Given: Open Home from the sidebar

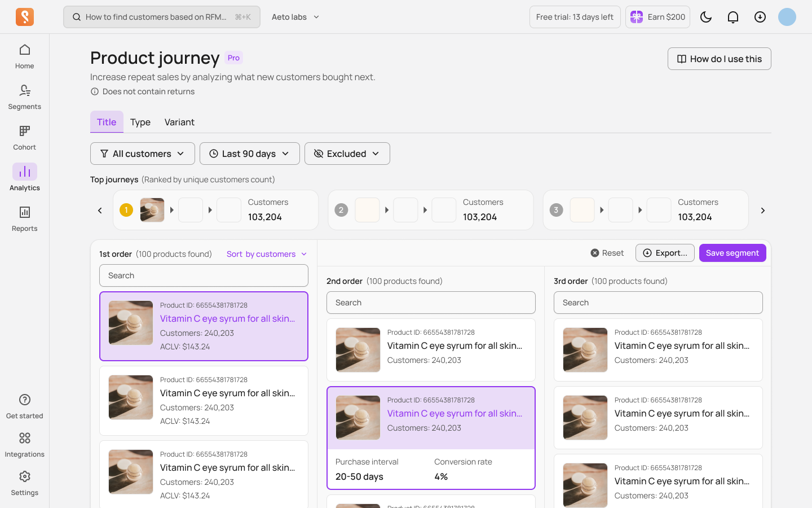Looking at the screenshot, I should [24, 56].
